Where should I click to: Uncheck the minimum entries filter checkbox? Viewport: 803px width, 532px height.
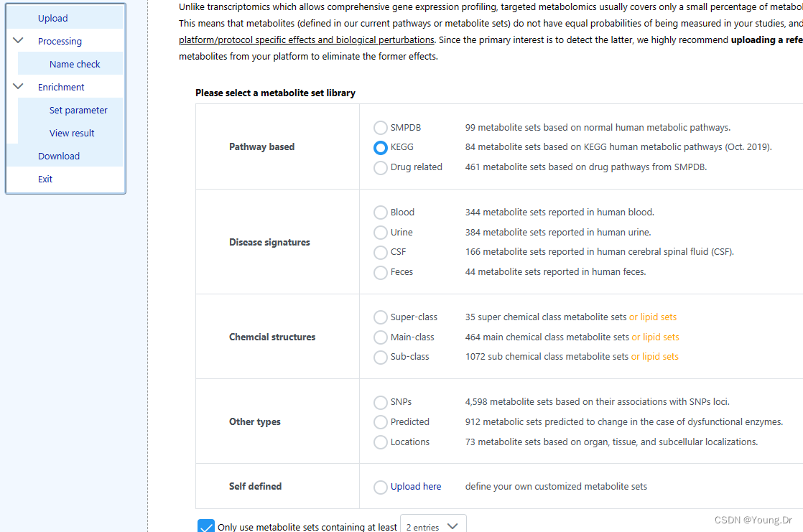pos(206,526)
